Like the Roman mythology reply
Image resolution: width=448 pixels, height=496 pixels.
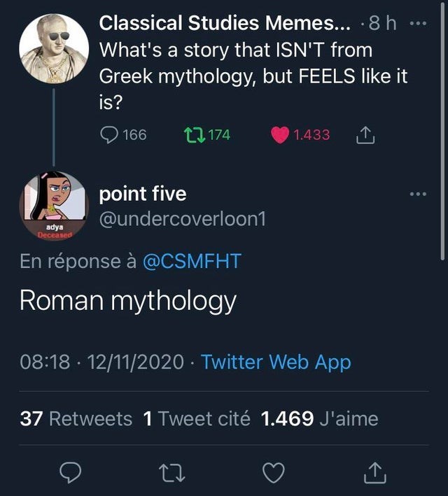272,475
